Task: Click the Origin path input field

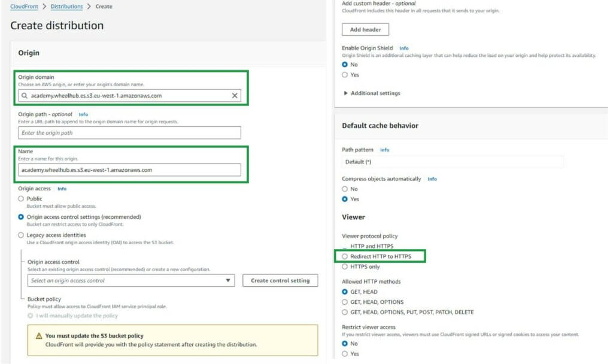Action: click(x=129, y=133)
